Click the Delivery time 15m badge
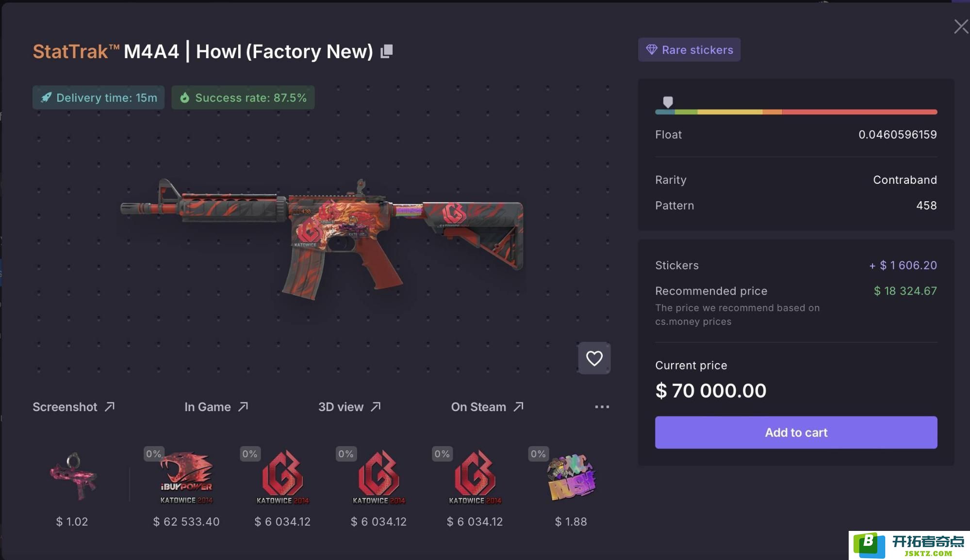 [x=99, y=97]
